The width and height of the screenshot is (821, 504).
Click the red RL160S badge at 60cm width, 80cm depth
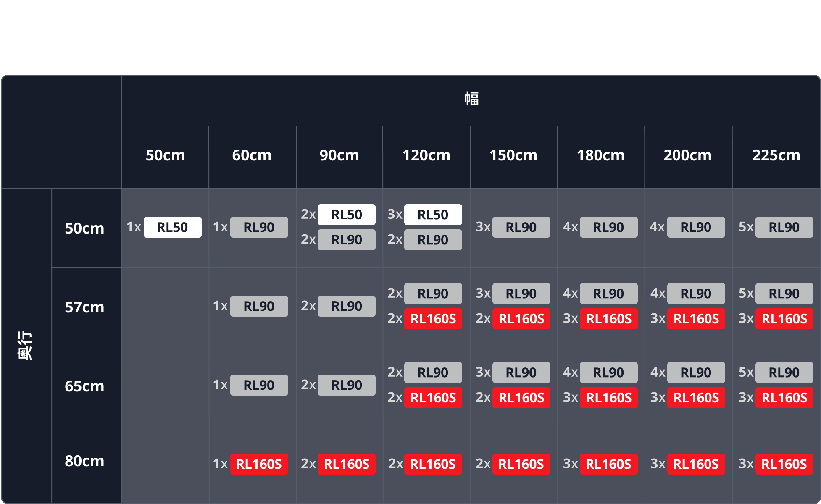pos(259,464)
